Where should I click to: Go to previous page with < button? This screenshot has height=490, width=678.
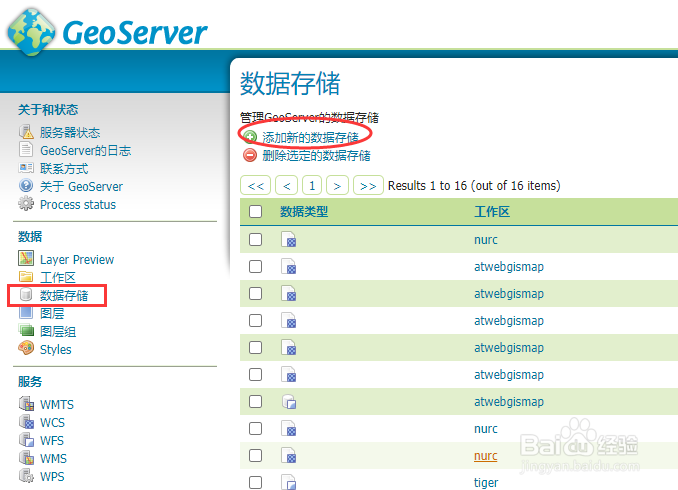[286, 186]
